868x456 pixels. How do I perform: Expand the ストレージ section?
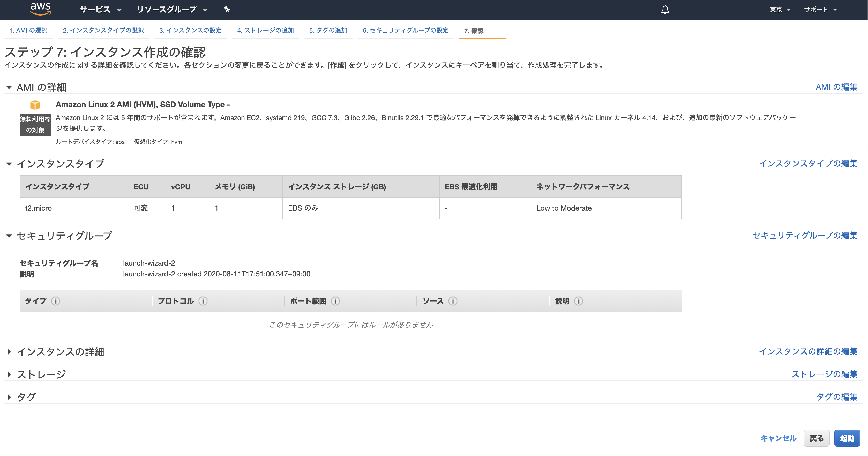(9, 374)
